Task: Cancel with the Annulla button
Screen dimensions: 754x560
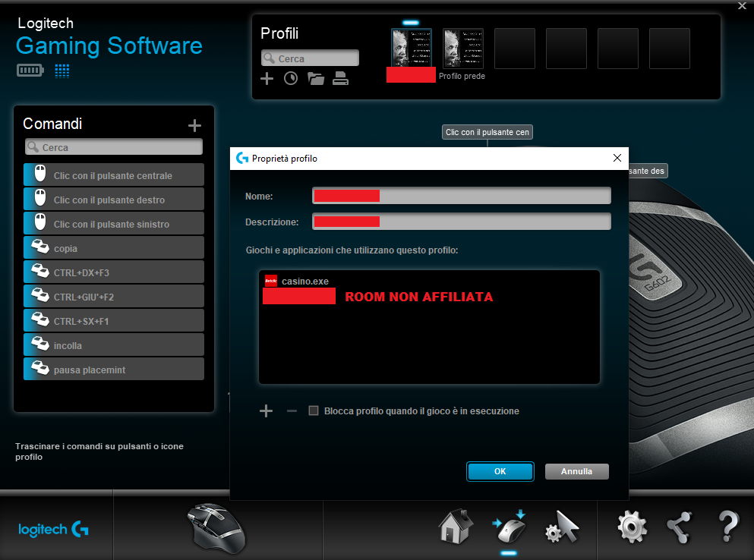Action: pyautogui.click(x=576, y=471)
